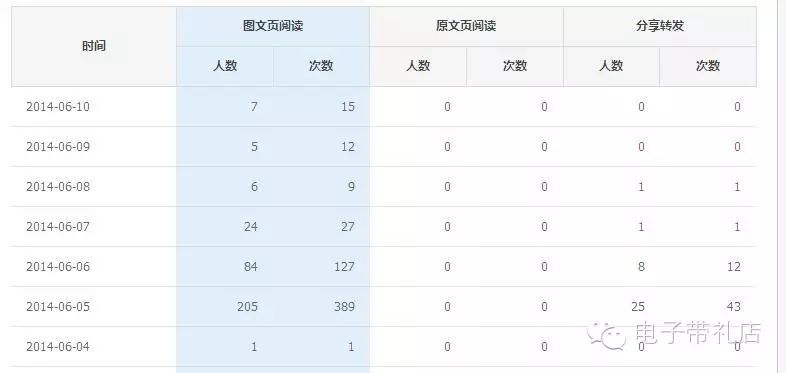
Task: Click share times count 43 on 2014-06-05
Action: [x=734, y=307]
